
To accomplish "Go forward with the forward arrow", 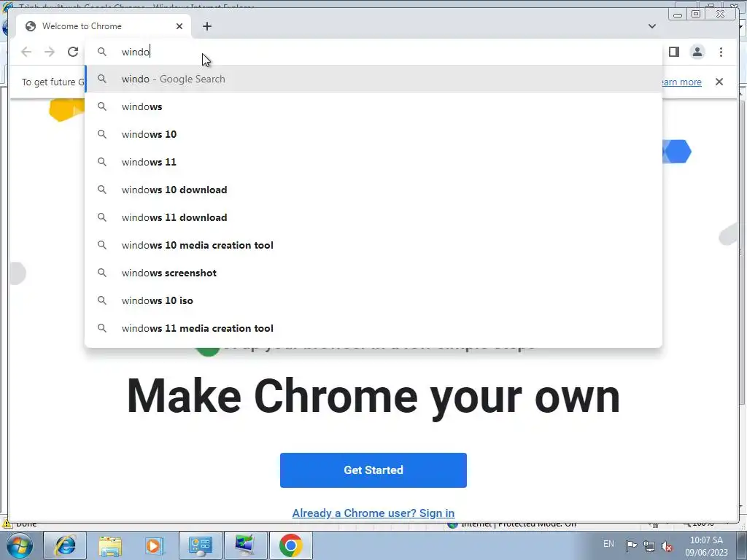I will (50, 52).
